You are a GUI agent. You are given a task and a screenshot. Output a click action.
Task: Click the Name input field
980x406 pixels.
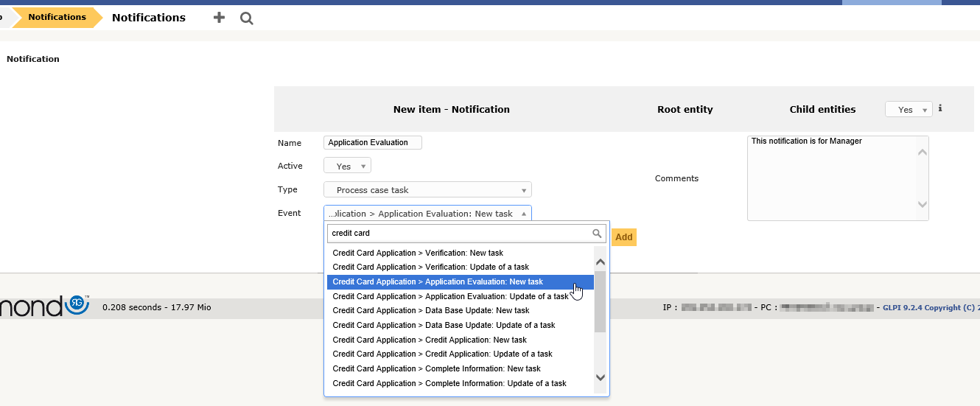coord(373,143)
